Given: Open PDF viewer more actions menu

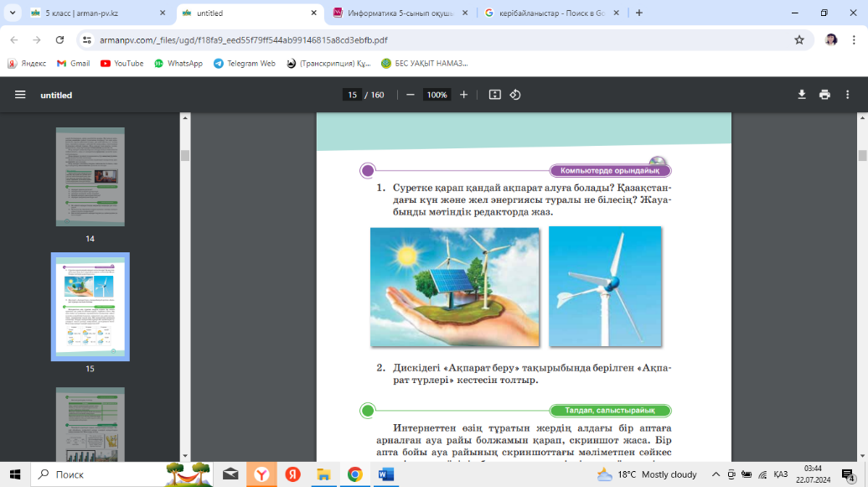Looking at the screenshot, I should point(849,95).
